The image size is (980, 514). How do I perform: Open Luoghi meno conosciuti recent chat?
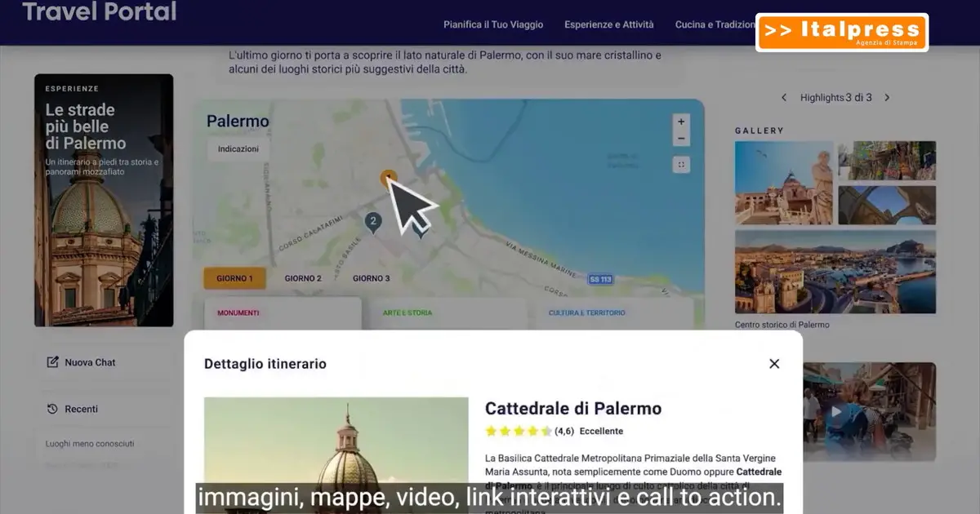90,444
